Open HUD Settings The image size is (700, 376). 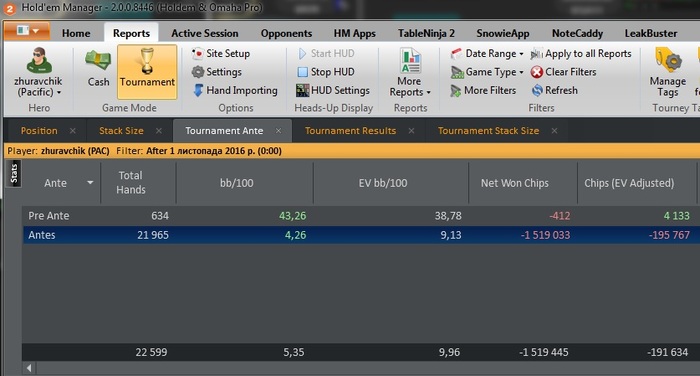[x=333, y=90]
